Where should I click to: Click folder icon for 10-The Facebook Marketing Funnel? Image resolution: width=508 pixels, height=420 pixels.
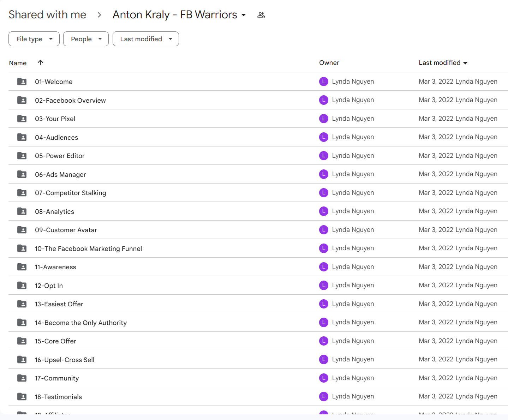pyautogui.click(x=22, y=248)
